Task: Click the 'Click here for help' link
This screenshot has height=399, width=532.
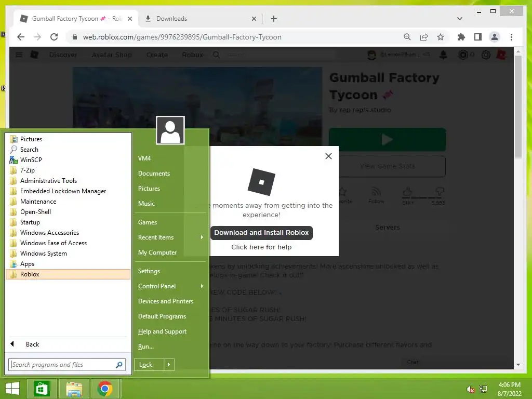Action: [x=261, y=247]
